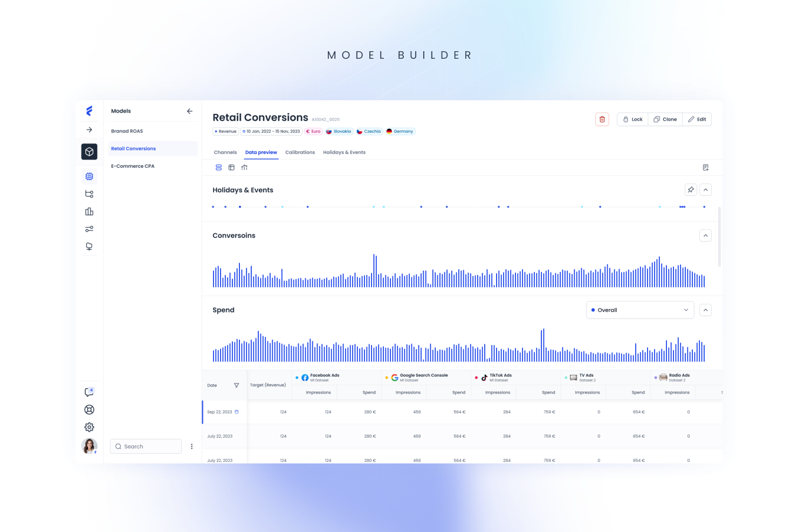The image size is (798, 532).
Task: Click the last Holidays & Events timeline dot
Action: pyautogui.click(x=704, y=207)
